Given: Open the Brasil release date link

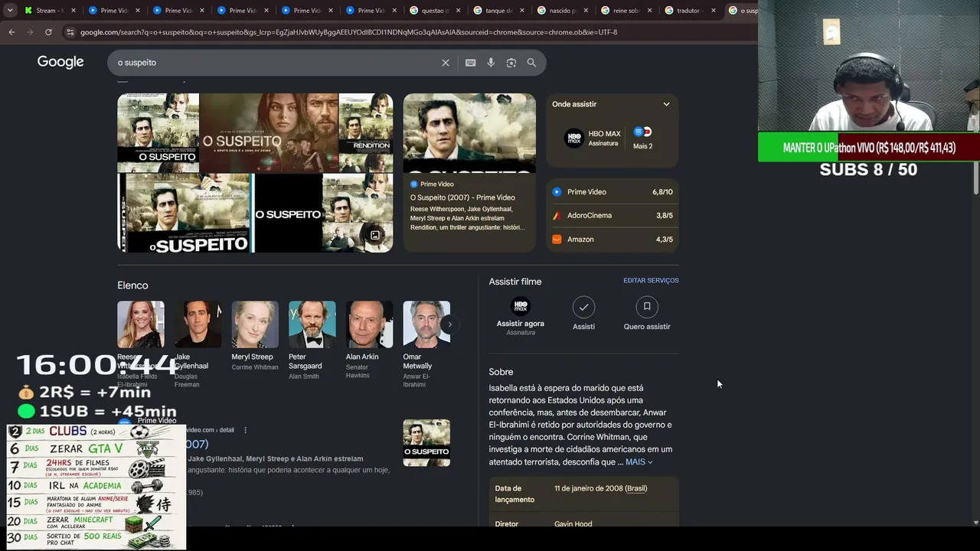Looking at the screenshot, I should click(x=636, y=488).
